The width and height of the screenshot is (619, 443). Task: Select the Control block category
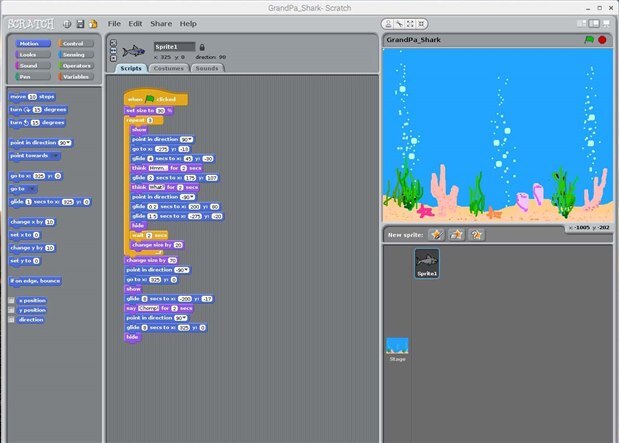[x=76, y=43]
